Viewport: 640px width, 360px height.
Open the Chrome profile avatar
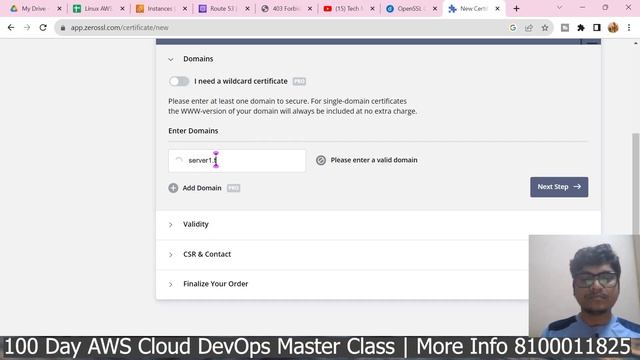coord(613,28)
